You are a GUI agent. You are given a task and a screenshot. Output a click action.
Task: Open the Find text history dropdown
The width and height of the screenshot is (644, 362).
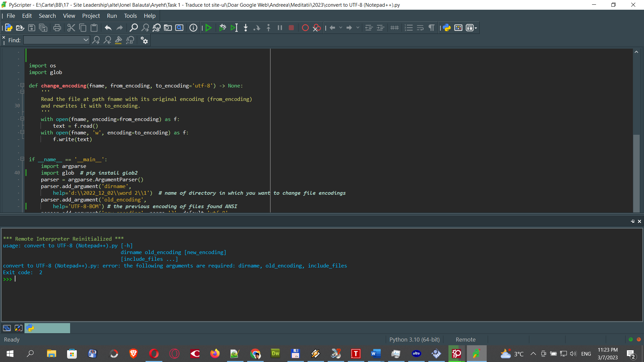tap(86, 40)
